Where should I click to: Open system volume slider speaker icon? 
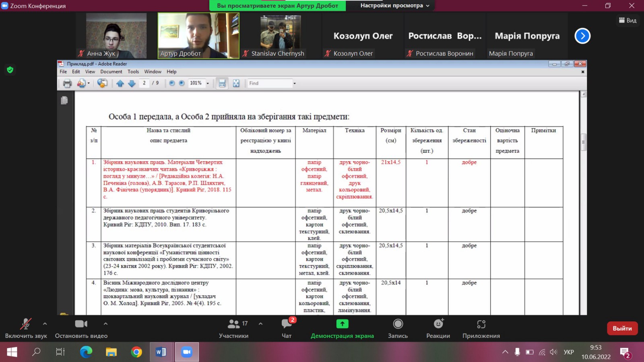(553, 352)
